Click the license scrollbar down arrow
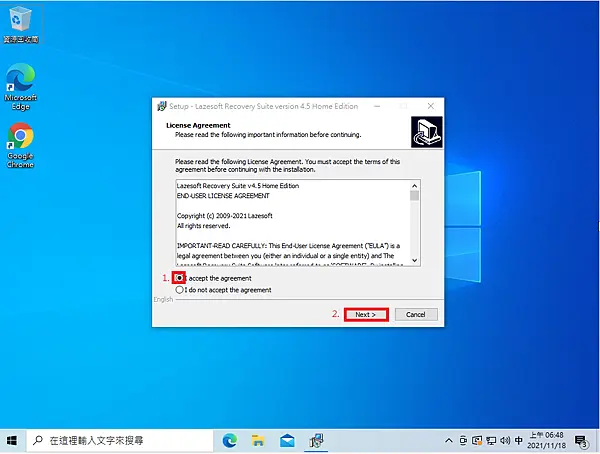The width and height of the screenshot is (600, 454). (414, 260)
